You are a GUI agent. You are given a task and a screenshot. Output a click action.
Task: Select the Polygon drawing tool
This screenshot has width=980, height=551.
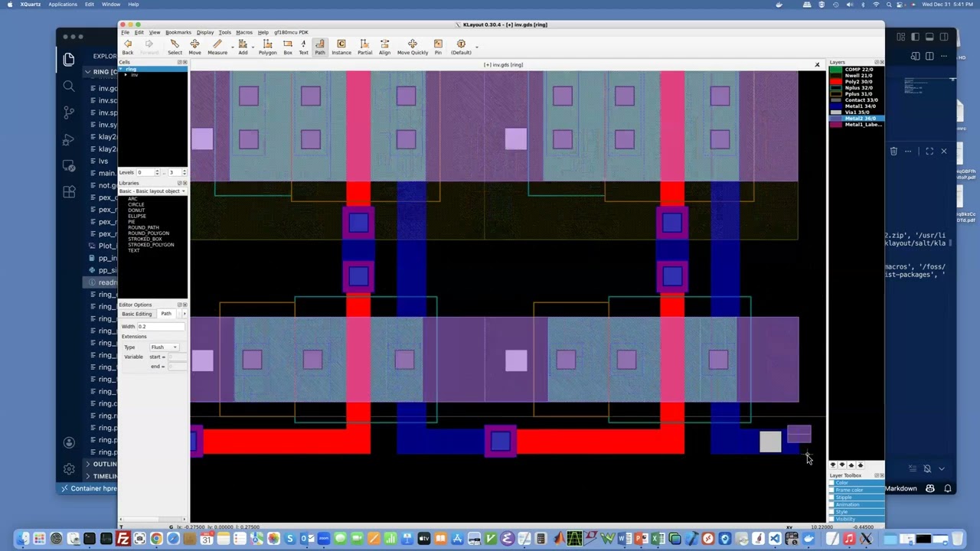(x=267, y=47)
